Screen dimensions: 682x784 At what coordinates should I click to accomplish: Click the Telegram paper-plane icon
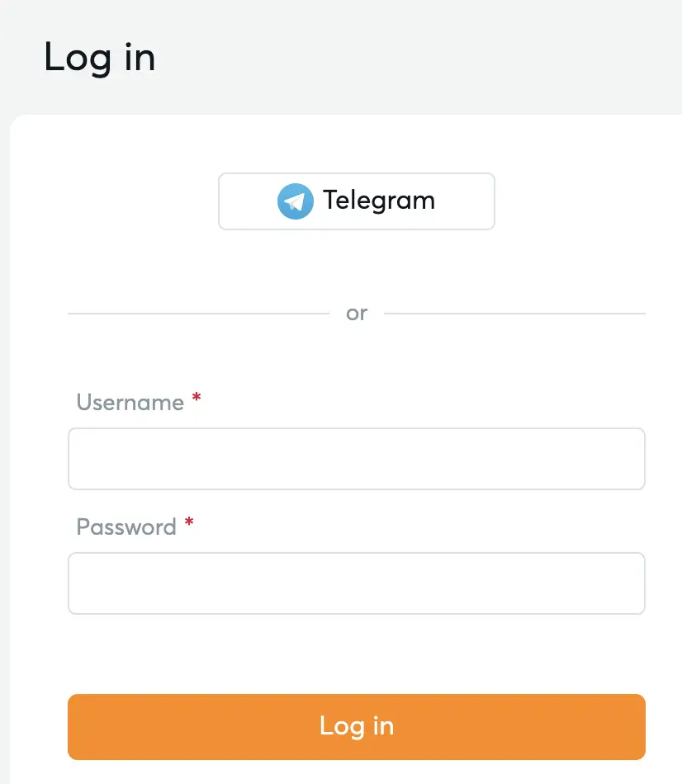pos(295,201)
